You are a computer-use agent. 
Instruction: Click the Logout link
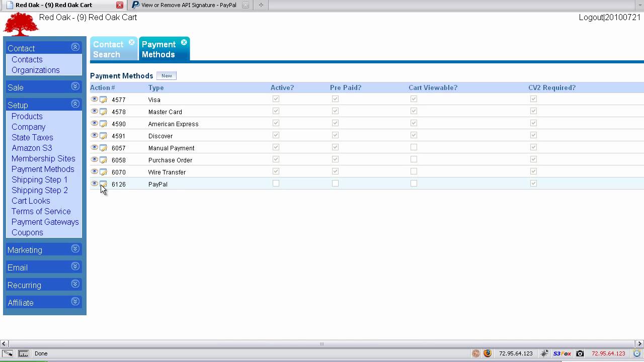coord(591,17)
